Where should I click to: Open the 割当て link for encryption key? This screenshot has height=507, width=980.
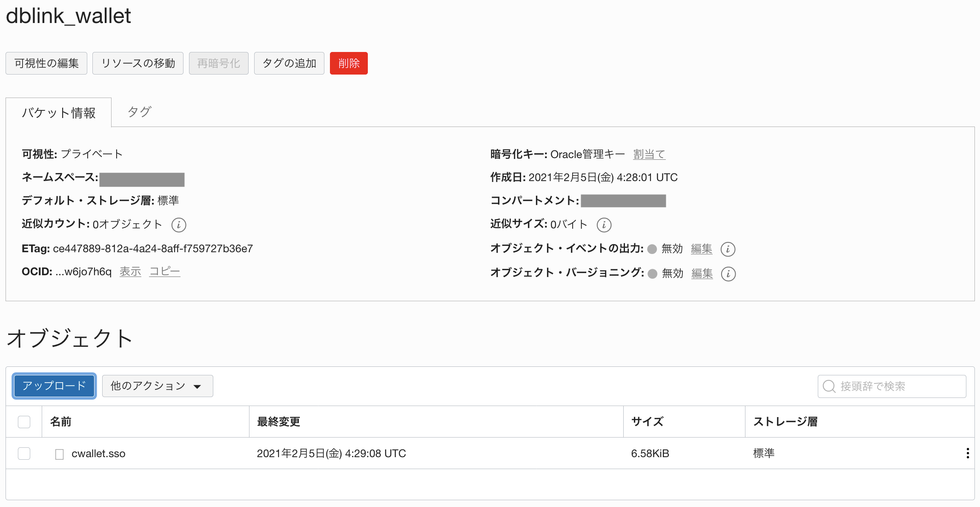click(649, 154)
